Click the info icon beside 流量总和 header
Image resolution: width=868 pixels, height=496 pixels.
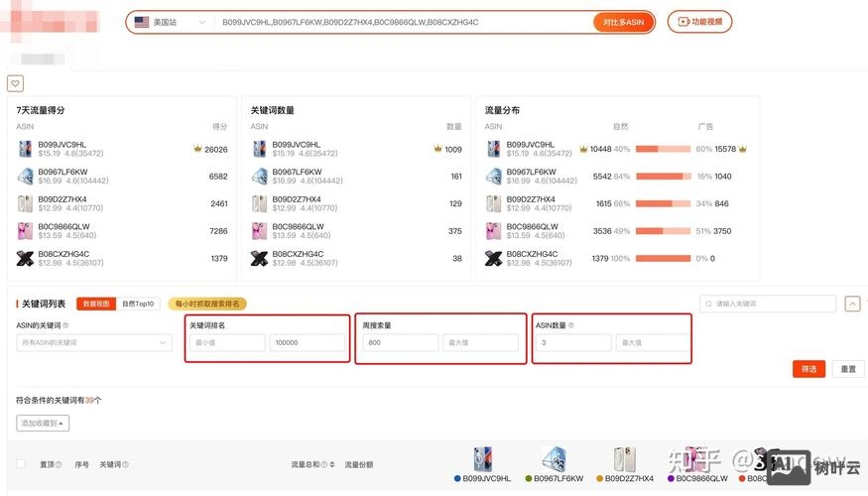pos(323,464)
